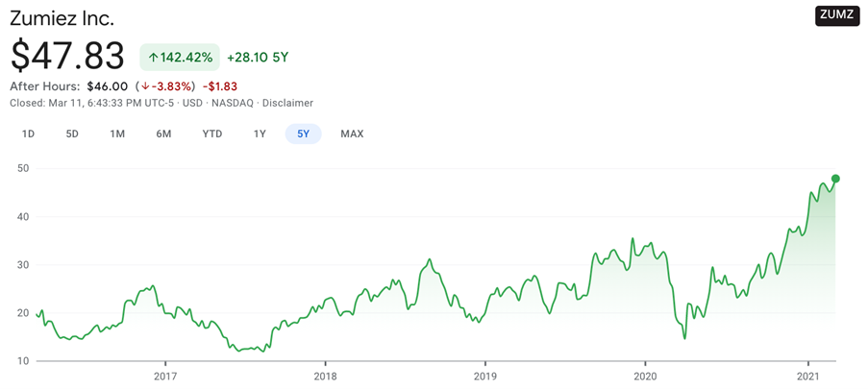Show the YTD price range
Screen dimensions: 868x389
(x=212, y=134)
